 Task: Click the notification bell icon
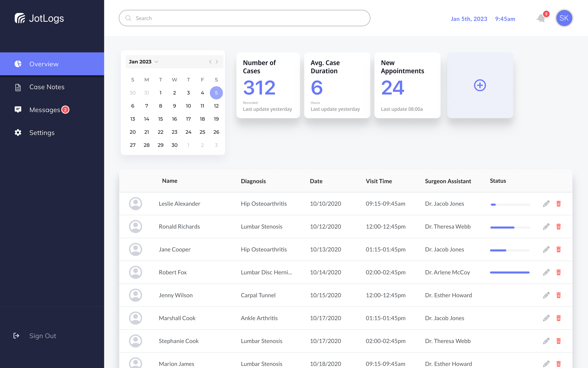tap(541, 19)
